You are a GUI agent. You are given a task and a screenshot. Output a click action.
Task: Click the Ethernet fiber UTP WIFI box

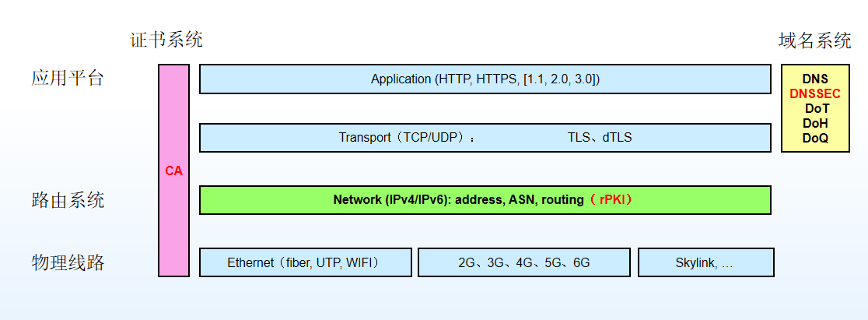(x=306, y=262)
